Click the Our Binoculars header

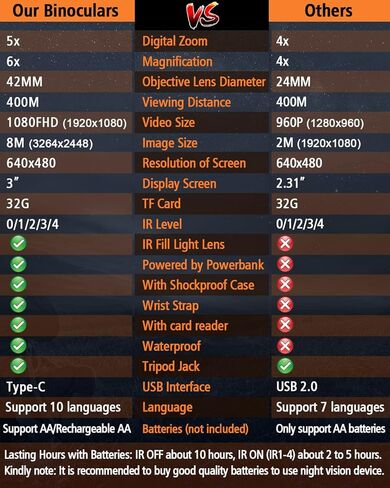66,11
